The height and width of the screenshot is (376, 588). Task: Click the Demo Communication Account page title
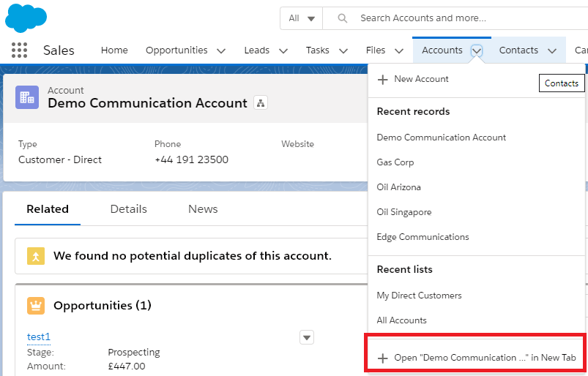(147, 103)
